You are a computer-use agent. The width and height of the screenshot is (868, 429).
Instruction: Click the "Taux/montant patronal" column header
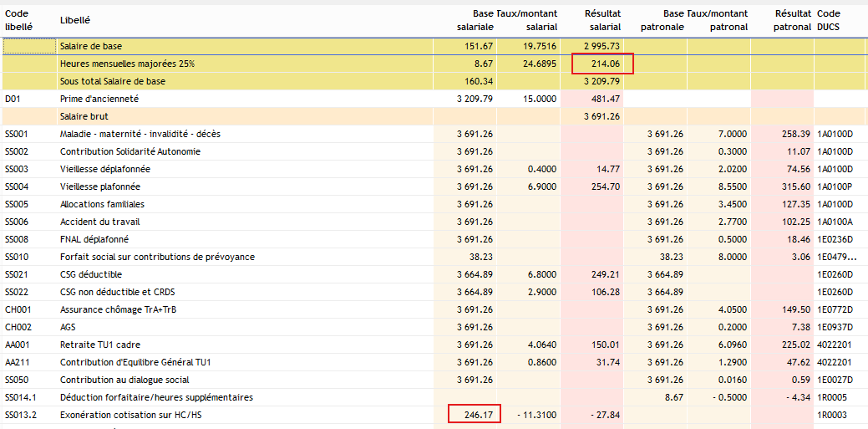coord(718,20)
